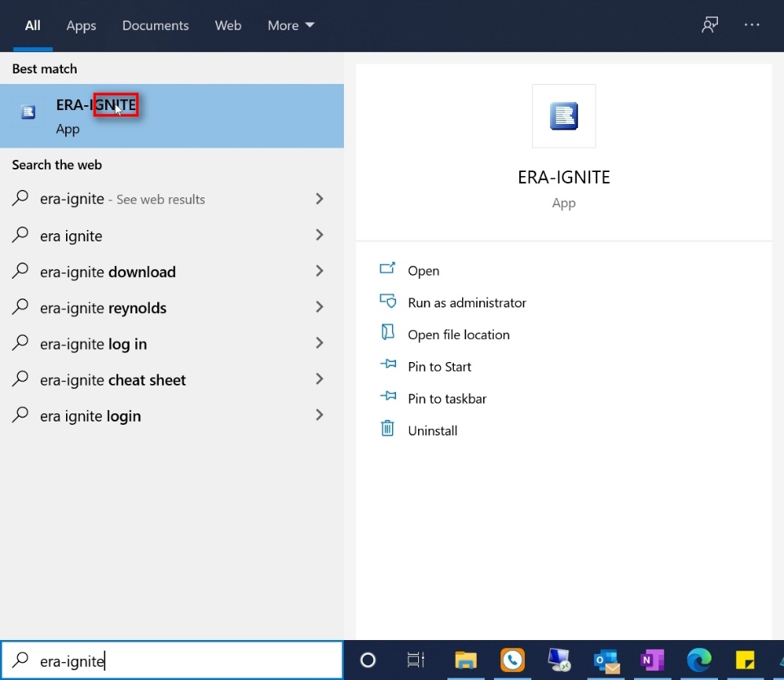The image size is (784, 680).
Task: Open the orange phone app on taskbar
Action: tap(513, 660)
